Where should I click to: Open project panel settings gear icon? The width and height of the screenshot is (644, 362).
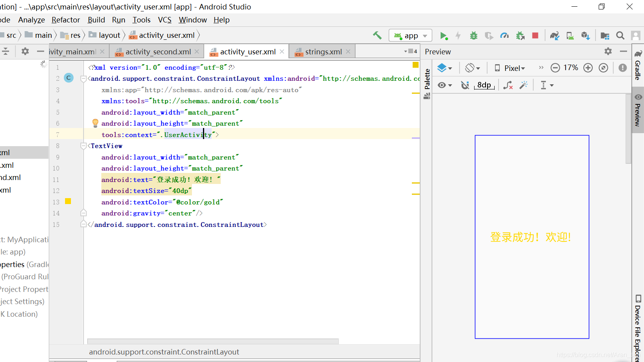coord(25,51)
